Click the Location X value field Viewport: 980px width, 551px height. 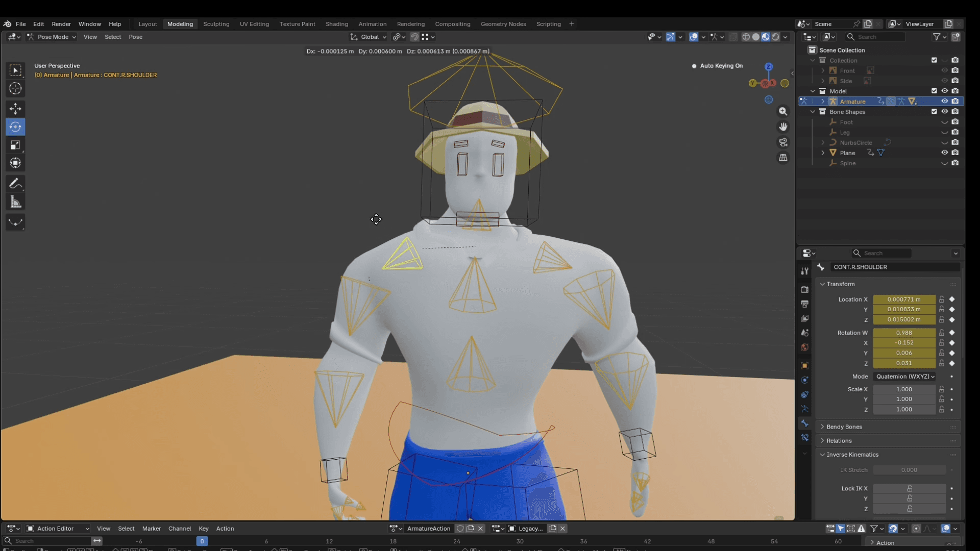tap(903, 299)
